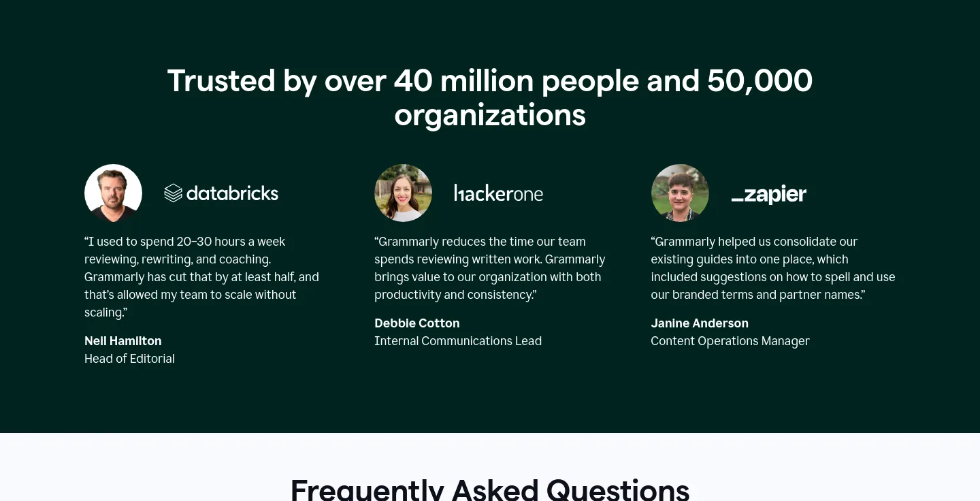Click the quote starting "I used to spend 20–30 hours"
This screenshot has width=980, height=501.
202,277
